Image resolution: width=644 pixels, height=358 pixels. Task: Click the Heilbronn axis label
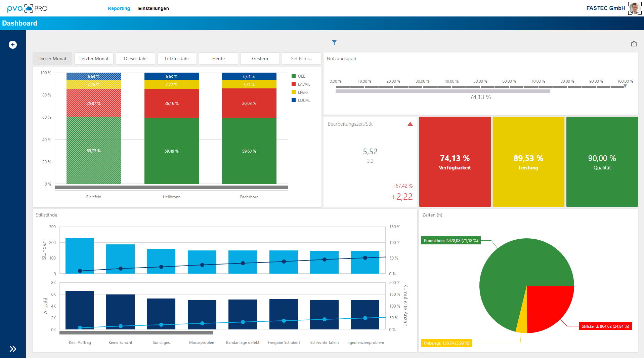point(172,197)
